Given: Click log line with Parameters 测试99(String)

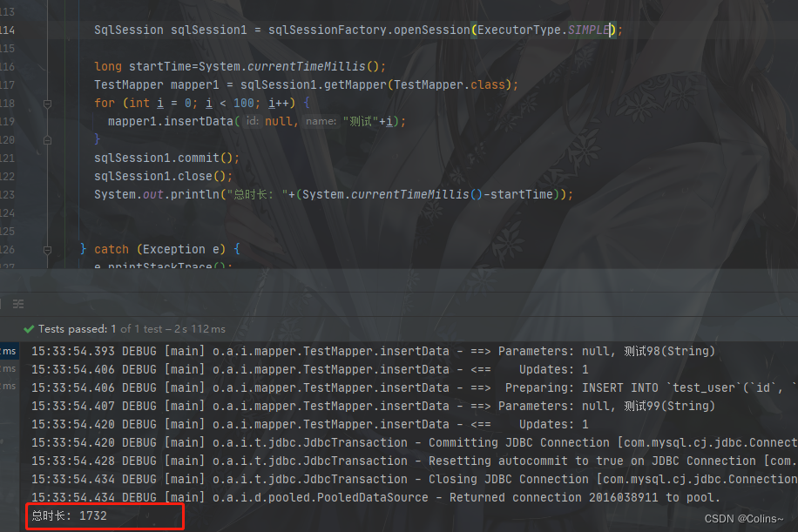Looking at the screenshot, I should coord(373,407).
